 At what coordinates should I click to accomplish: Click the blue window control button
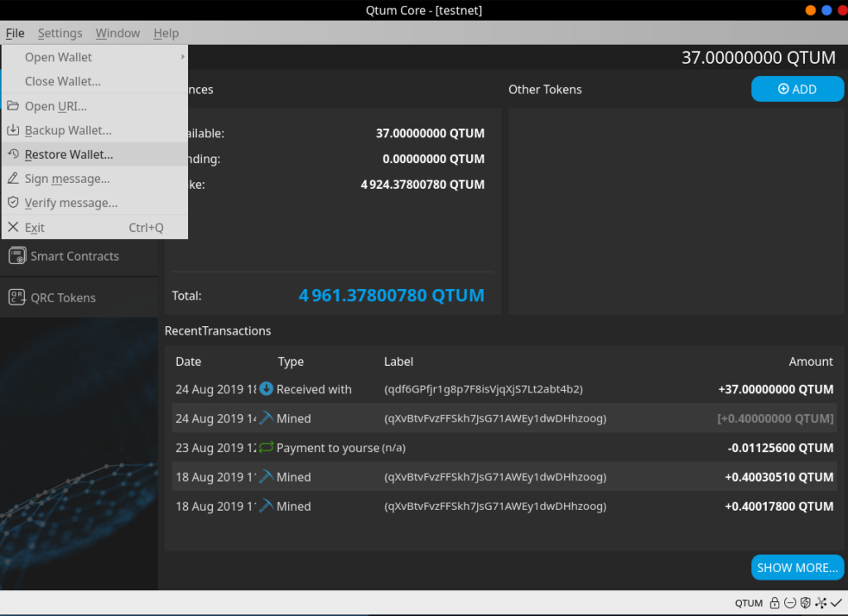pyautogui.click(x=826, y=10)
